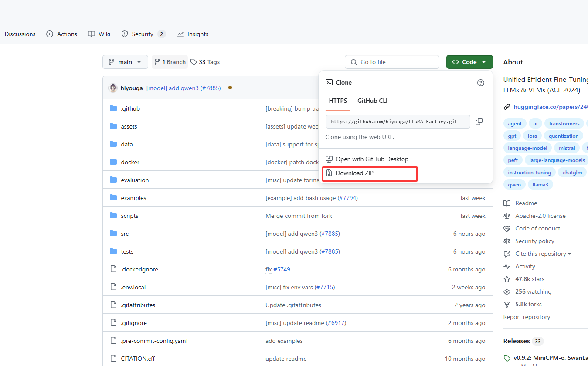Click the CITATION.cff file icon
Image resolution: width=588 pixels, height=366 pixels.
coord(113,359)
